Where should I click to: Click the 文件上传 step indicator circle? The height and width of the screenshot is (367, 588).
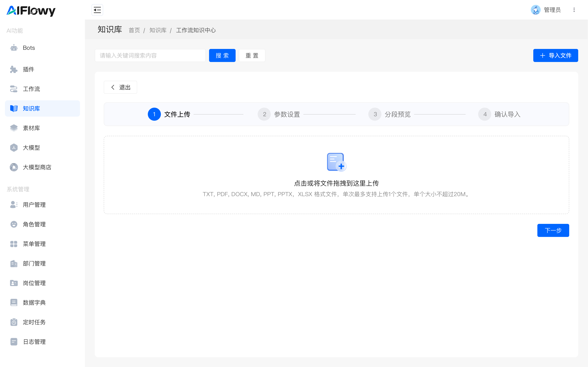click(154, 114)
